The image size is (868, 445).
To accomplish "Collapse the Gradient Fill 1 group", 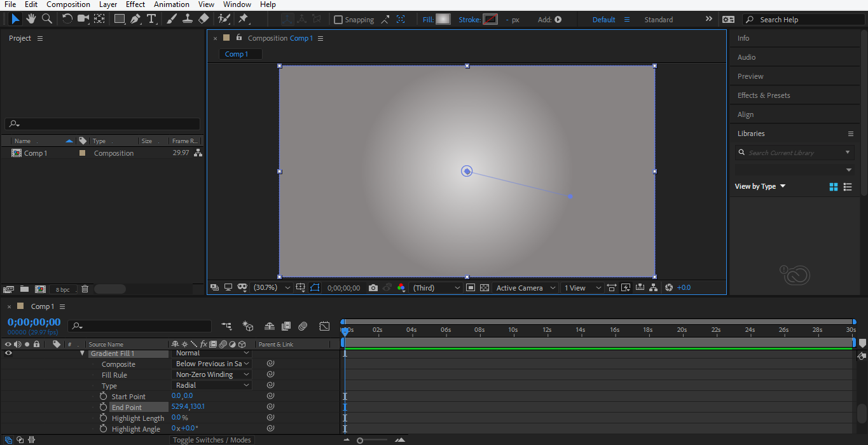I will tap(82, 353).
